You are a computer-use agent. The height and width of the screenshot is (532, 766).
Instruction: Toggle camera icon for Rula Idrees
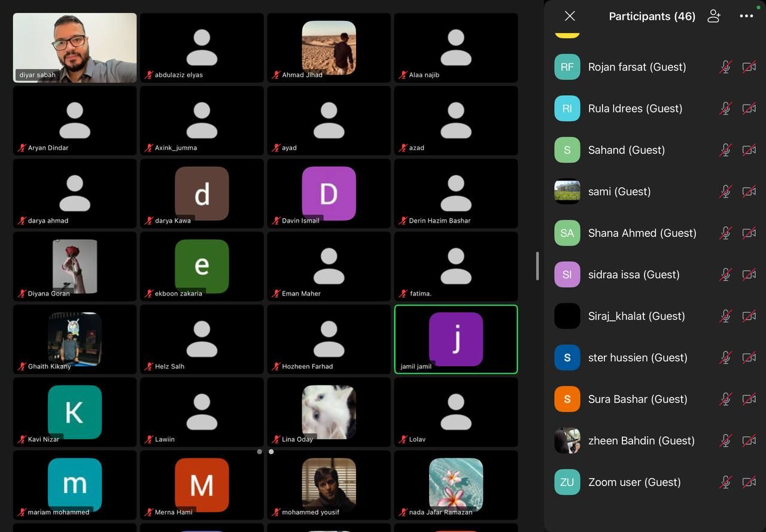[749, 108]
